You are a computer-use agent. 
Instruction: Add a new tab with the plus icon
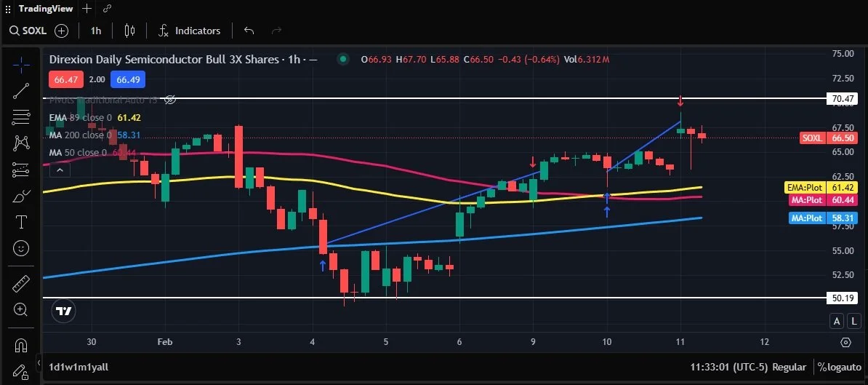[x=87, y=9]
